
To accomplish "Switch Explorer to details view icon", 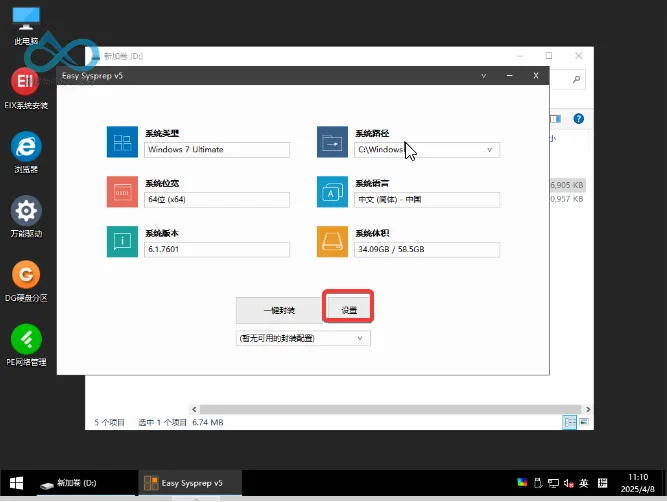I will pos(570,422).
